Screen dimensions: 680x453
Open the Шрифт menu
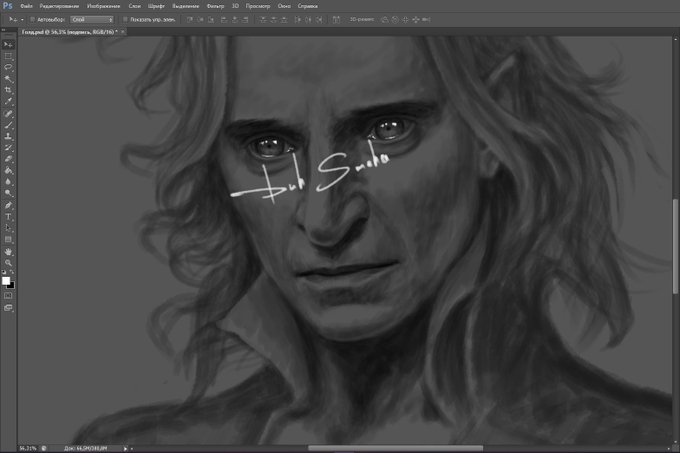click(156, 6)
